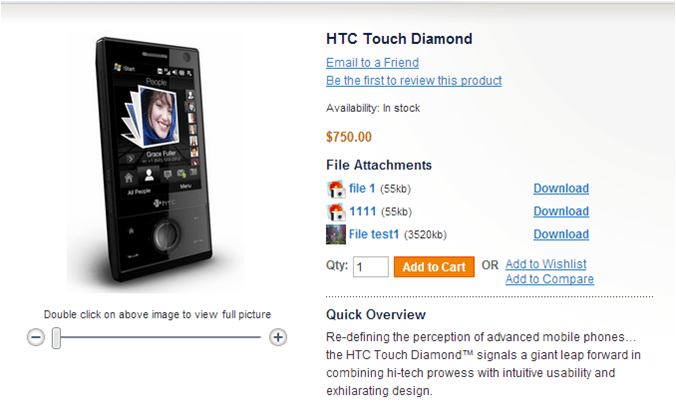The height and width of the screenshot is (410, 676).
Task: Open the file 1 attachment link
Action: pos(362,188)
